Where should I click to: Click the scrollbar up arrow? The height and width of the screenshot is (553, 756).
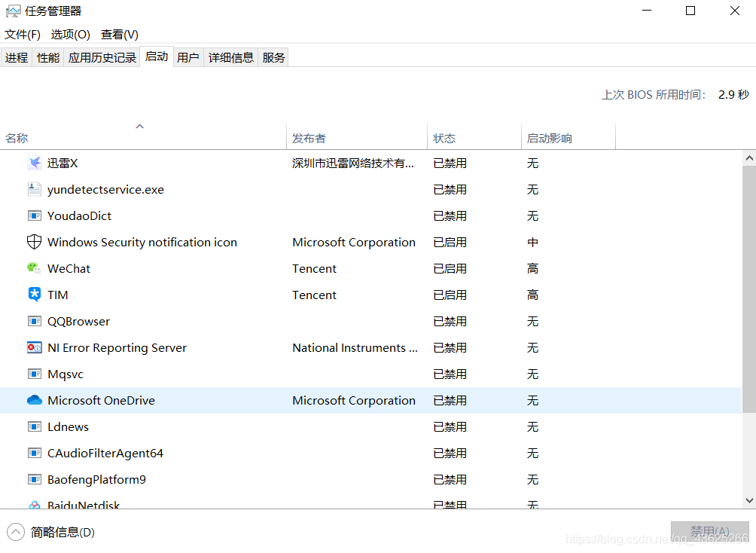[x=748, y=157]
